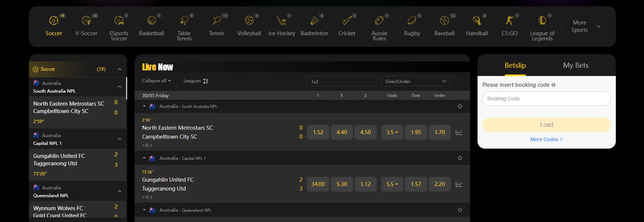Open the Badminton category

314,20
